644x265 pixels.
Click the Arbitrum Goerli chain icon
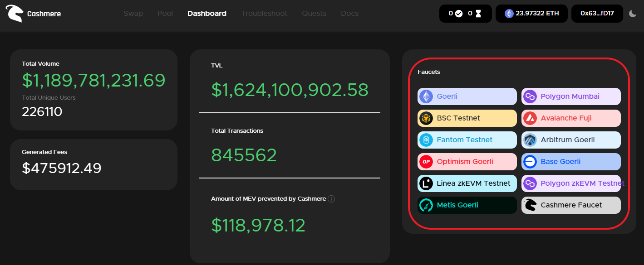[x=530, y=140]
